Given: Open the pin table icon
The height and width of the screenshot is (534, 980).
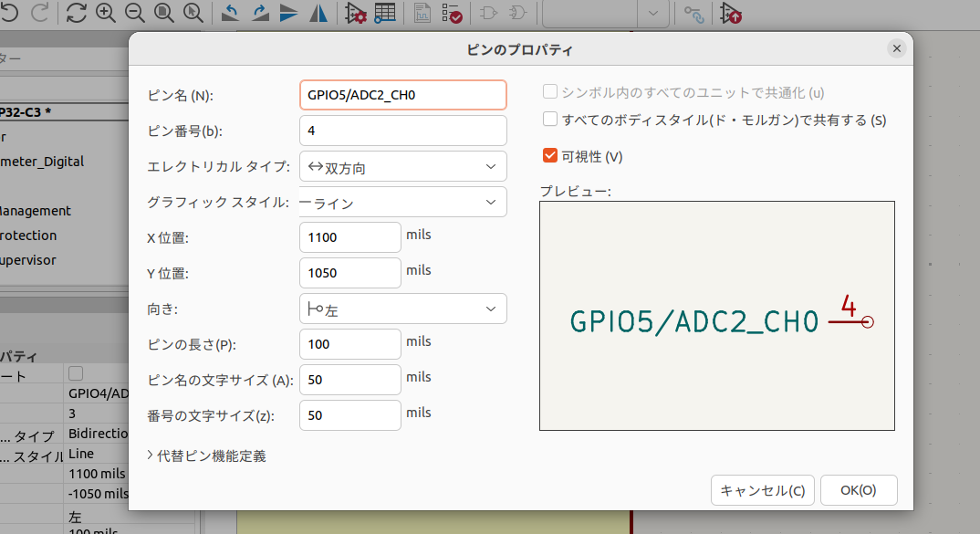Looking at the screenshot, I should coord(384,14).
